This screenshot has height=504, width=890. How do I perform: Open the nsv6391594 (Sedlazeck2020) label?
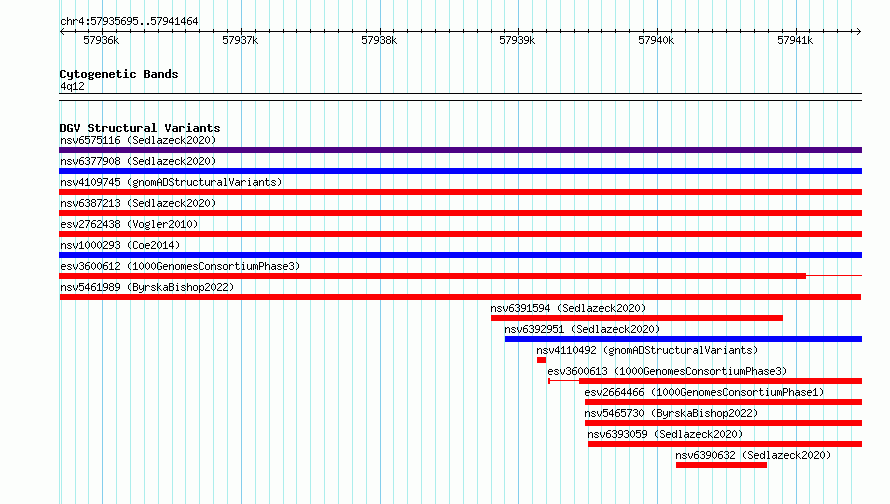click(568, 308)
